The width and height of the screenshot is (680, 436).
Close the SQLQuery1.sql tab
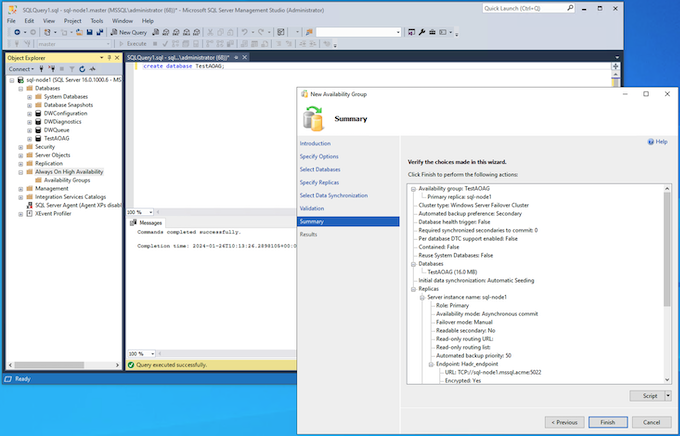[x=245, y=57]
